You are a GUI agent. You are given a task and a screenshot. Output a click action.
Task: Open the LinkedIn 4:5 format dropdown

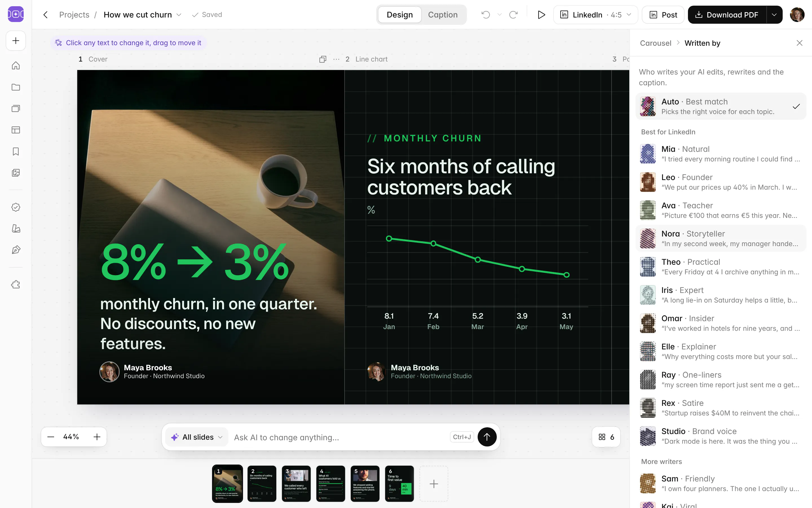[595, 15]
